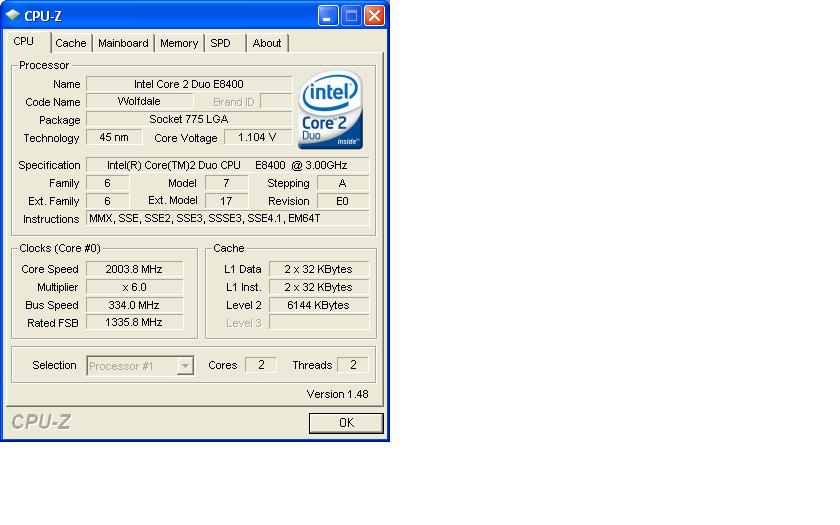
Task: Open the About tab
Action: tap(267, 43)
